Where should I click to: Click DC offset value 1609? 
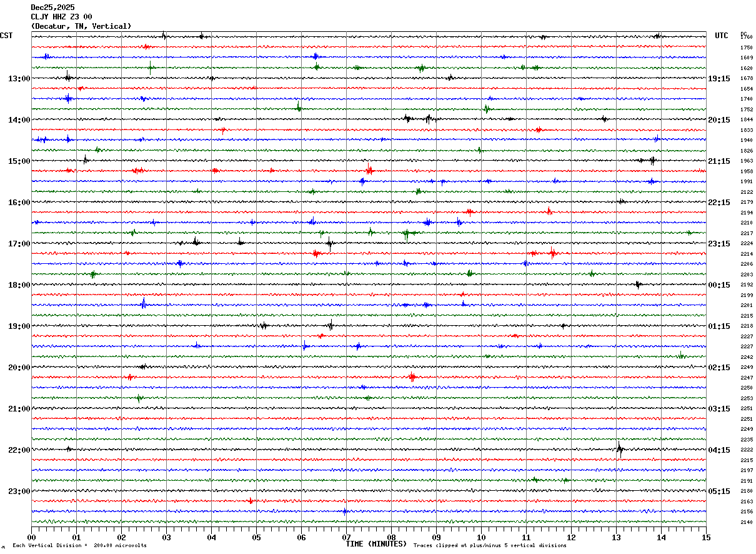tap(747, 58)
